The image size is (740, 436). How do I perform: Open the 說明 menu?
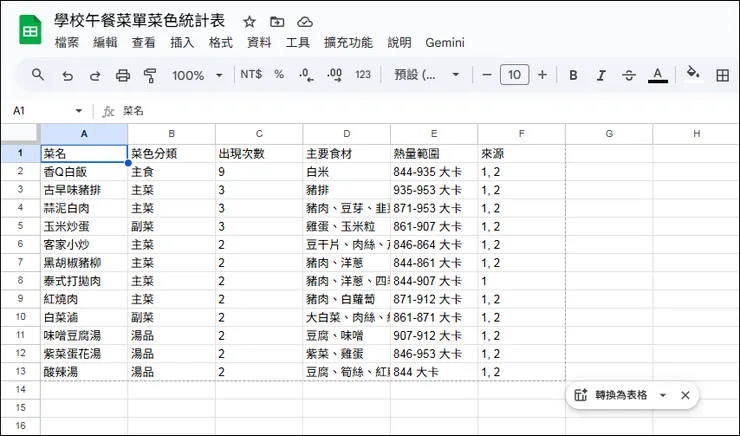[x=399, y=42]
